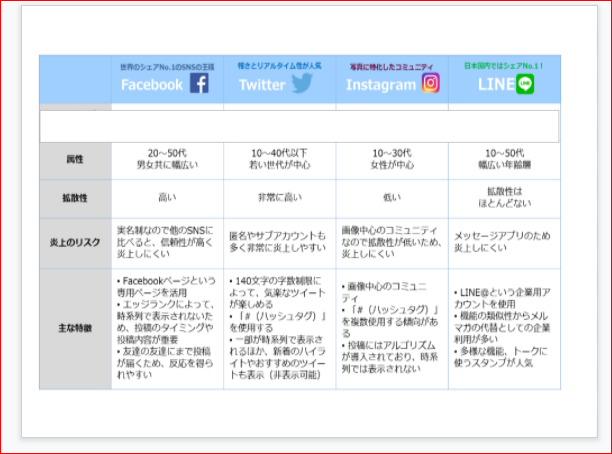The image size is (612, 454).
Task: Click LINE cell 拡散性はほとんどない
Action: [505, 199]
